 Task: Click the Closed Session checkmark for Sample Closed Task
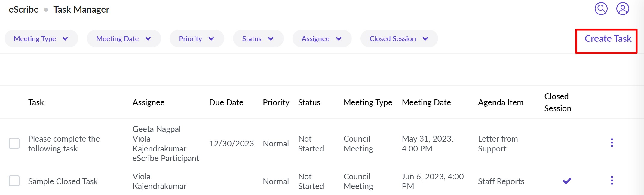[567, 181]
